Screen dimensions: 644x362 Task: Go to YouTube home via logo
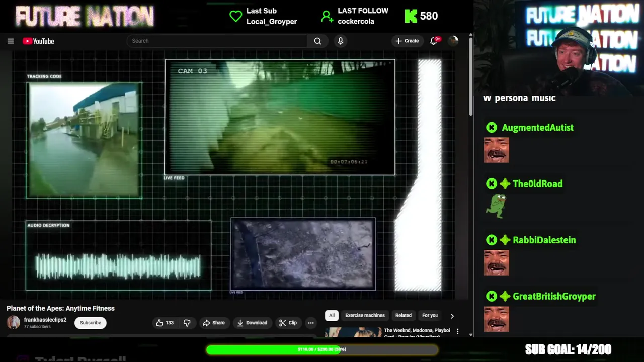click(38, 41)
